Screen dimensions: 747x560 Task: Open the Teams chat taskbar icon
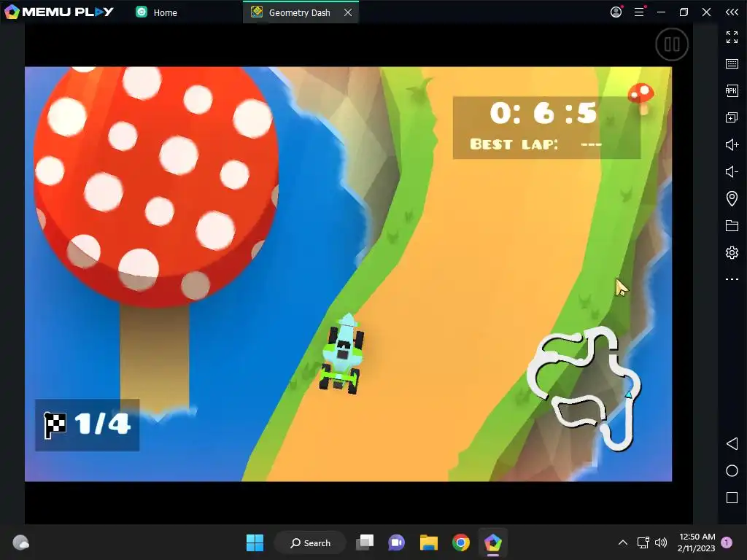click(x=396, y=542)
